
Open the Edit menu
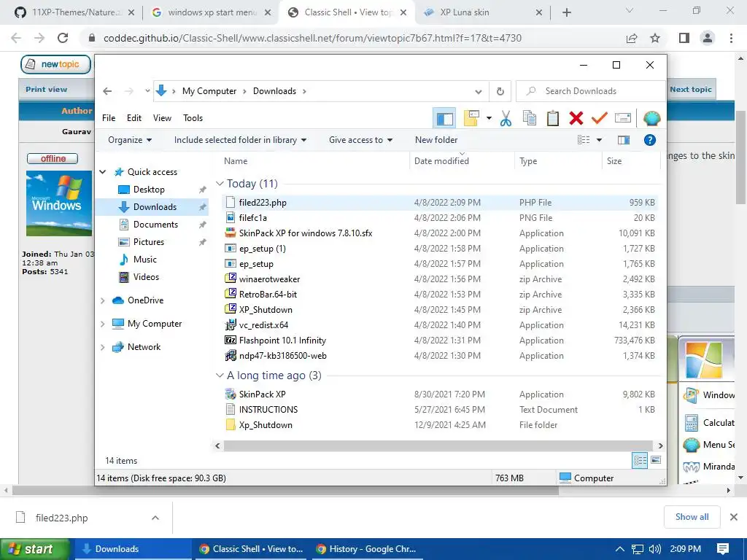134,118
